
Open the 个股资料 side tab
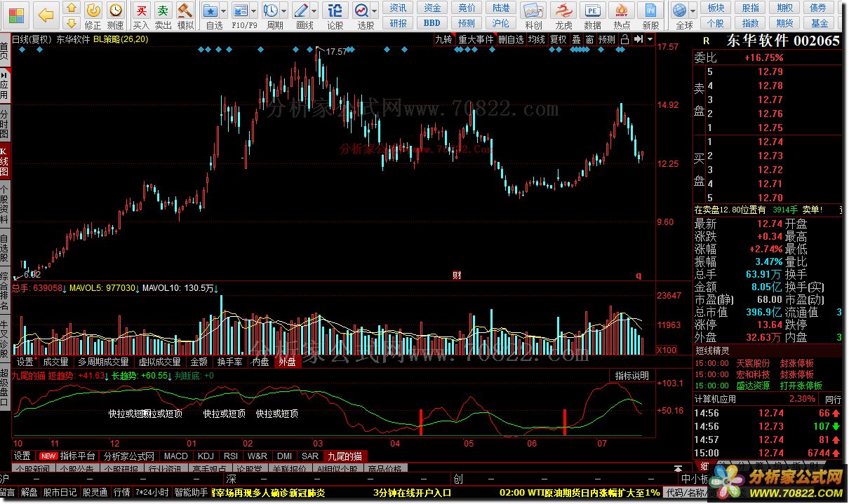pyautogui.click(x=5, y=204)
